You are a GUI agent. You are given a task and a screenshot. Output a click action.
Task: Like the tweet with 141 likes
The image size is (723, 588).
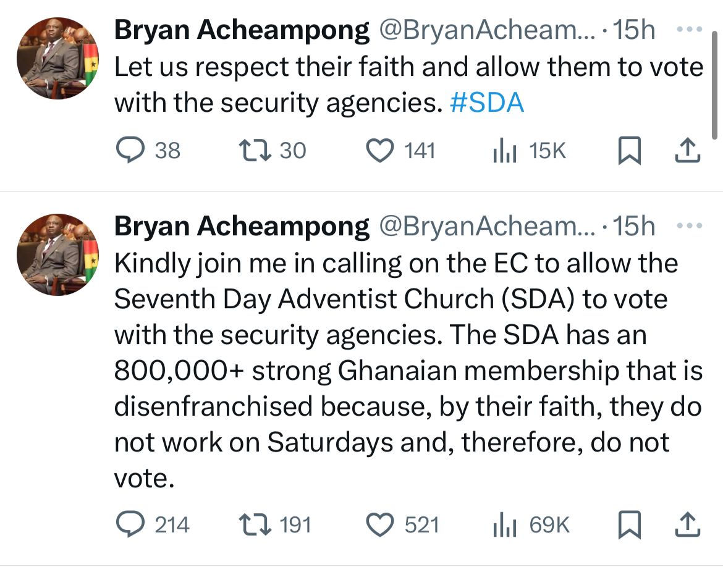click(381, 151)
